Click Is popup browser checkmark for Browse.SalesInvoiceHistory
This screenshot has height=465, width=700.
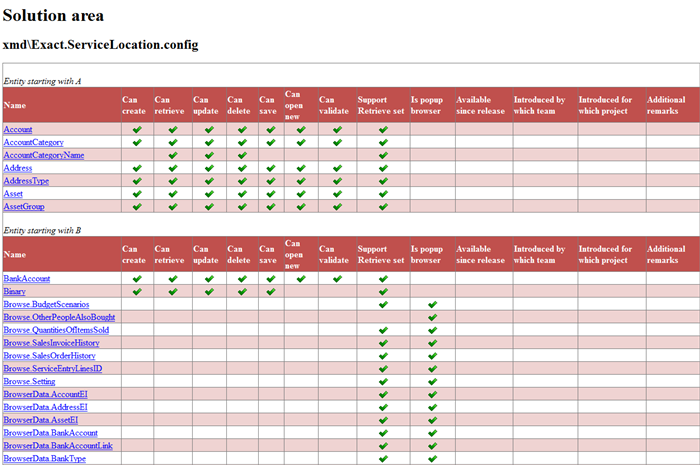432,344
